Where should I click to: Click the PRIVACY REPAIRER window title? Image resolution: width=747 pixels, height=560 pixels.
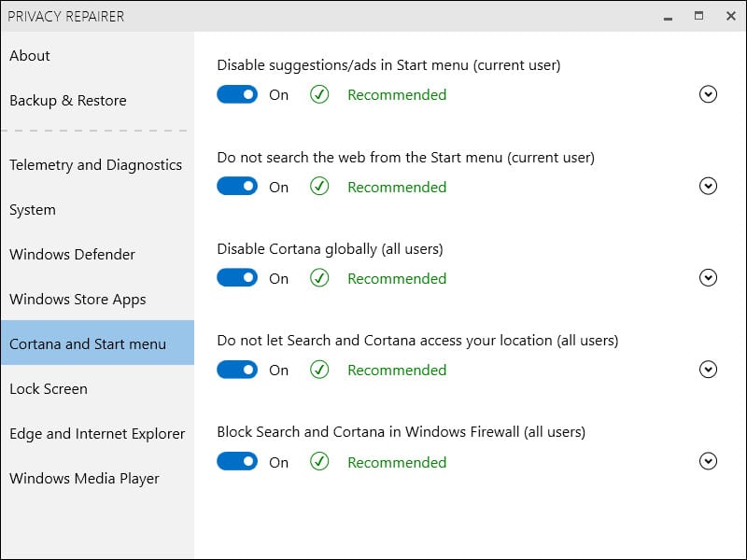pyautogui.click(x=65, y=16)
